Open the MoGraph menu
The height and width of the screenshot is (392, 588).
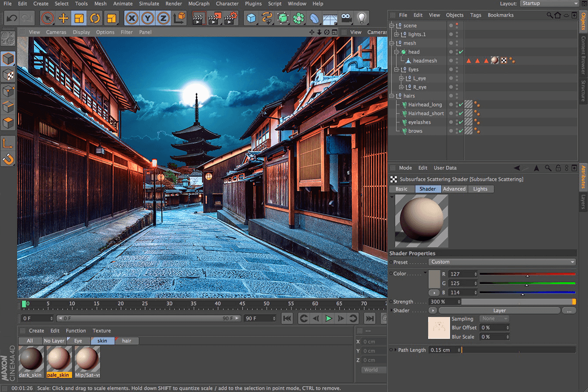click(x=198, y=3)
